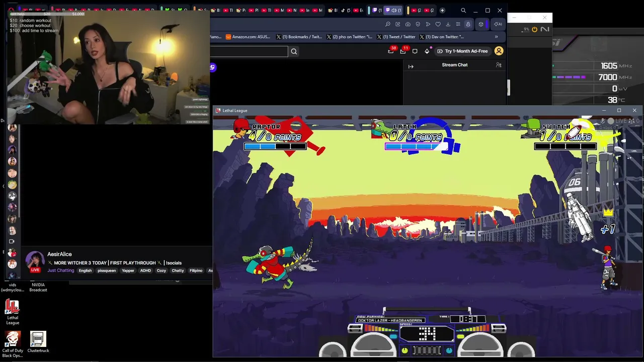Screen dimensions: 644x362
Task: Click the yellow power icon in monitoring window
Action: coord(534,29)
